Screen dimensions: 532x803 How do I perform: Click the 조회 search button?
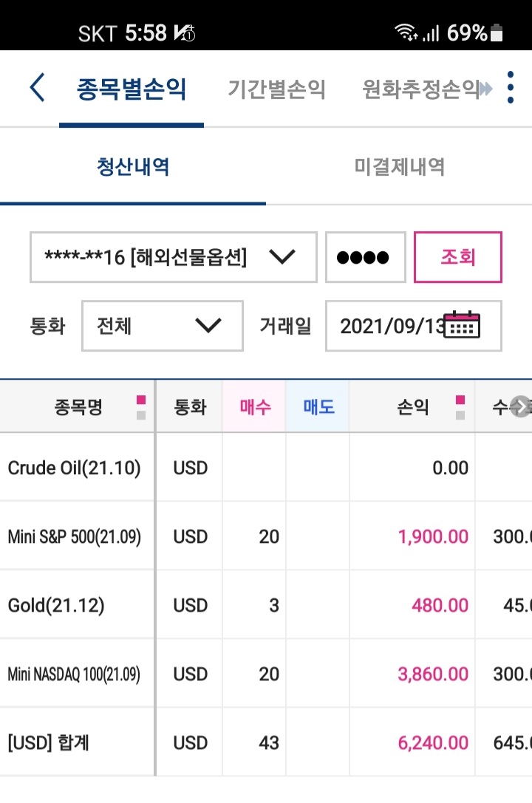(x=458, y=257)
